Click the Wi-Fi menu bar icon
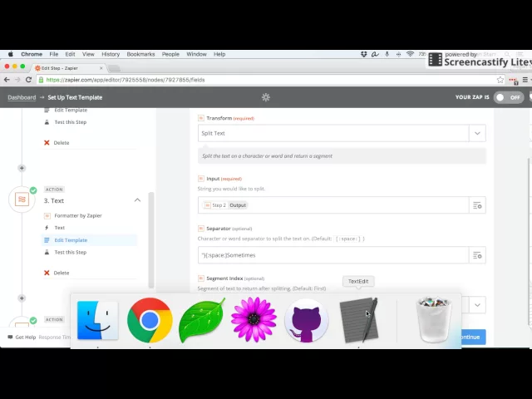532x399 pixels. point(410,54)
